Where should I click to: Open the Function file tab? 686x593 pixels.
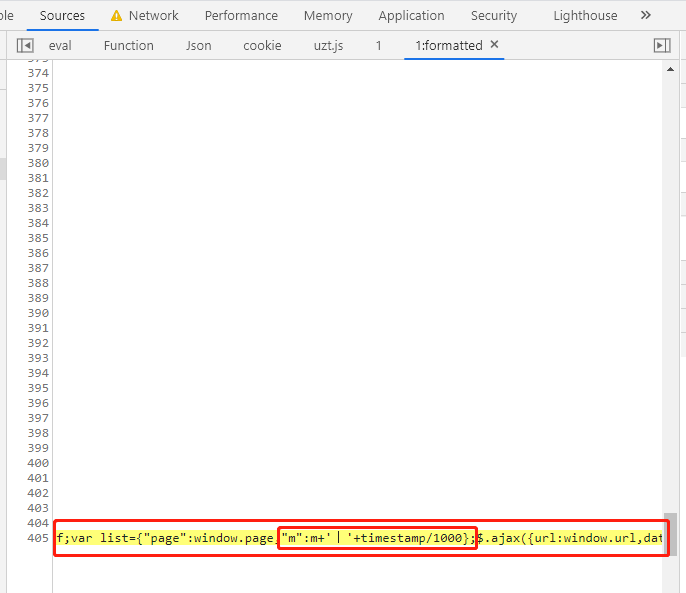coord(129,45)
